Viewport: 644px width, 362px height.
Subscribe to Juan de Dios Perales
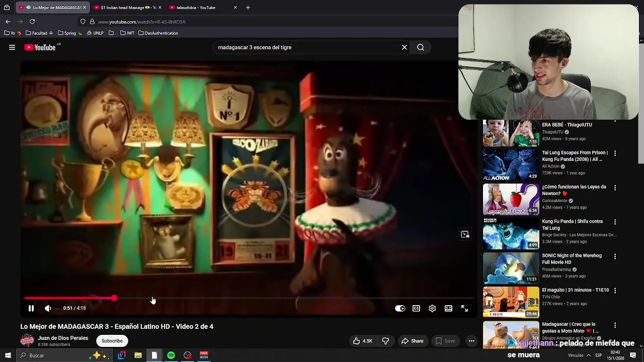[x=112, y=341]
